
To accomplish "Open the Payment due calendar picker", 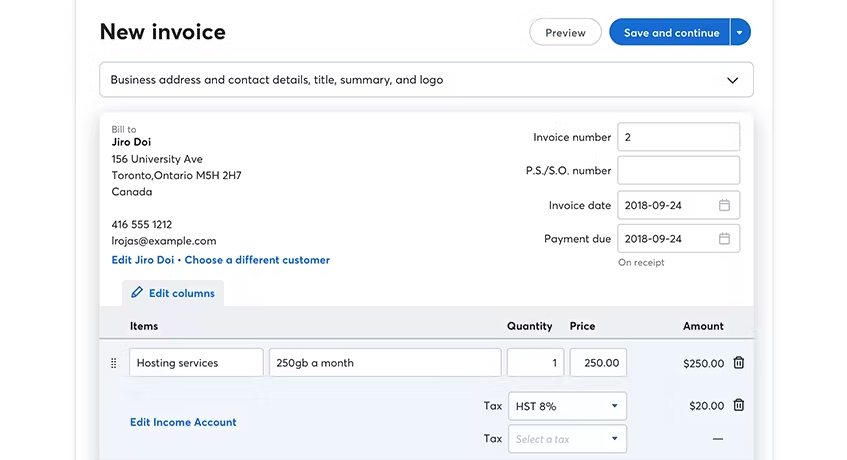I will [x=724, y=239].
